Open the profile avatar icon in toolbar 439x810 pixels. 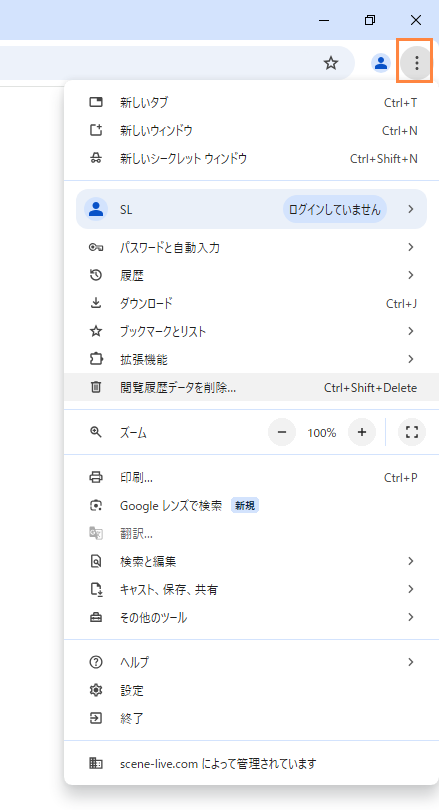[x=381, y=63]
